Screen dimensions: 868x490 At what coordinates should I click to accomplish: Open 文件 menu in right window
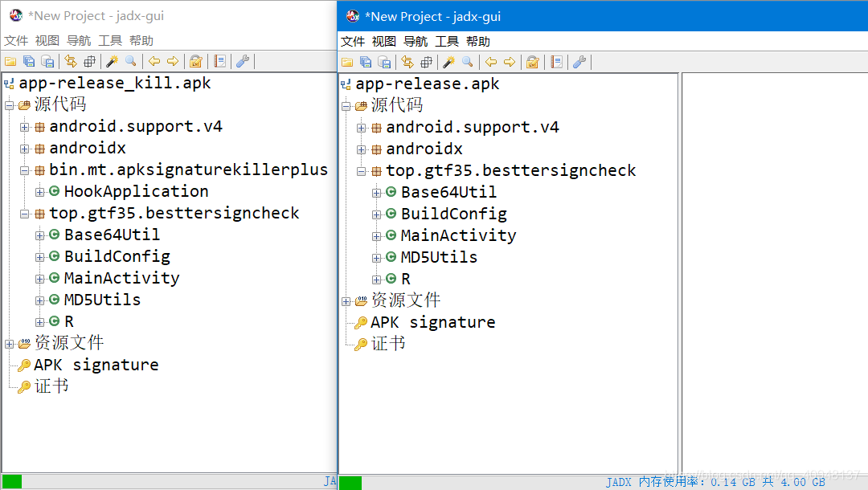353,42
